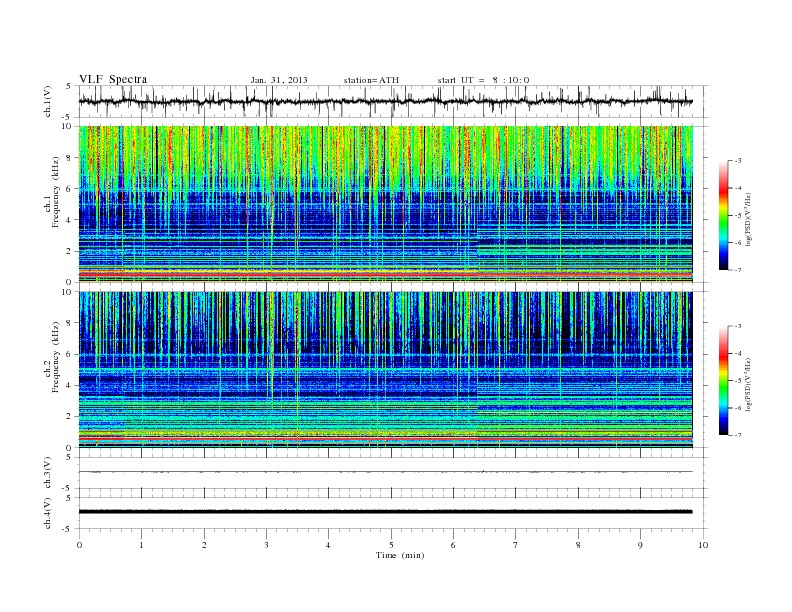Click the "5" tick on time axis
The height and width of the screenshot is (612, 792).
tap(391, 545)
